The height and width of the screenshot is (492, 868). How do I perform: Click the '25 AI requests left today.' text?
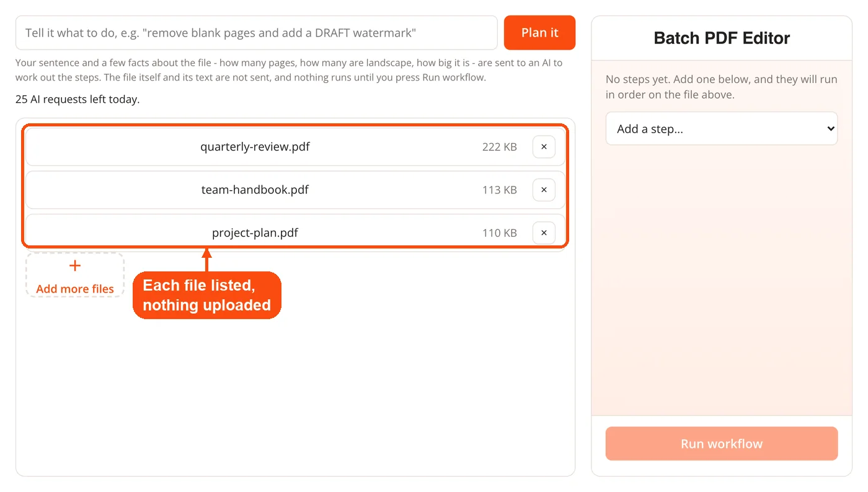tap(77, 99)
